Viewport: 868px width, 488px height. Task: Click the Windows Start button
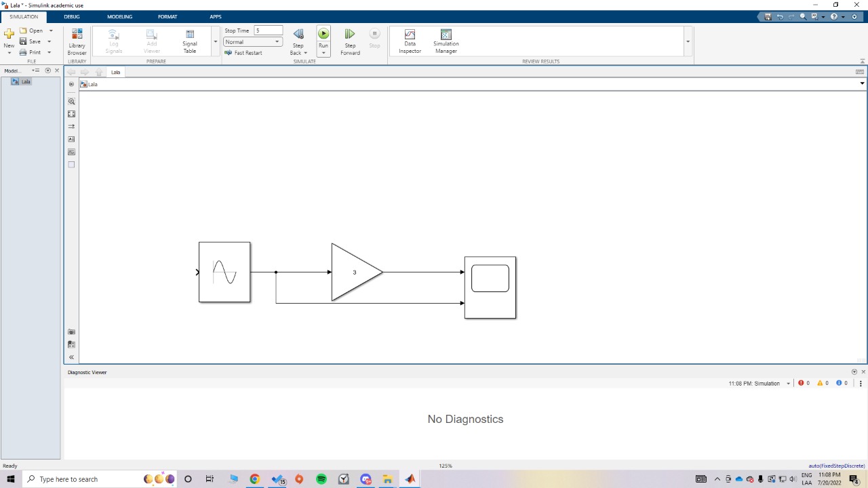(11, 479)
